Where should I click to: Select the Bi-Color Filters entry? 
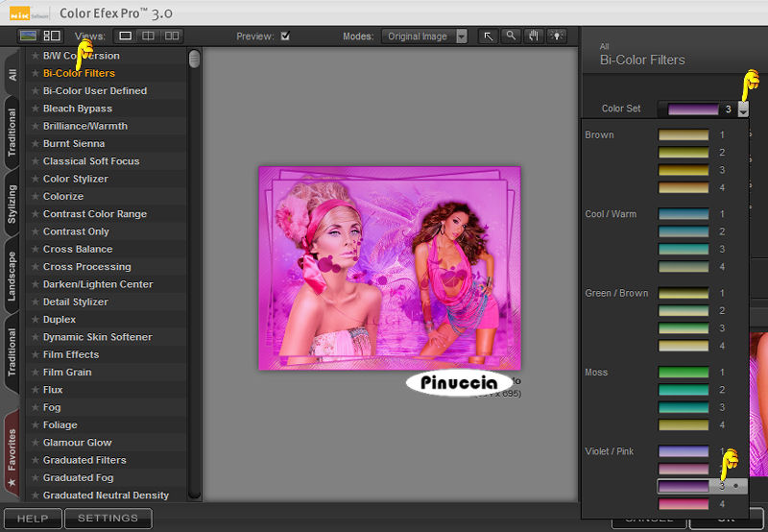[79, 74]
